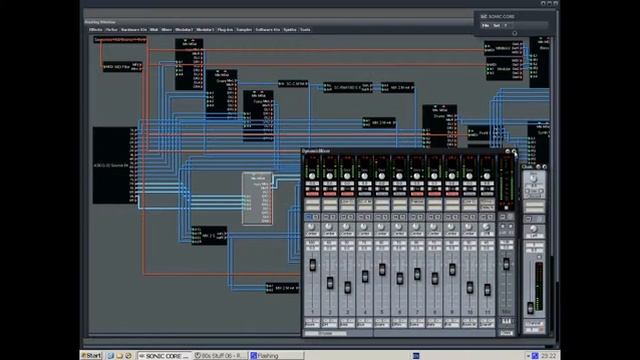Click the Gain knob on mixer channel 6
The image size is (640, 360).
coord(400,176)
